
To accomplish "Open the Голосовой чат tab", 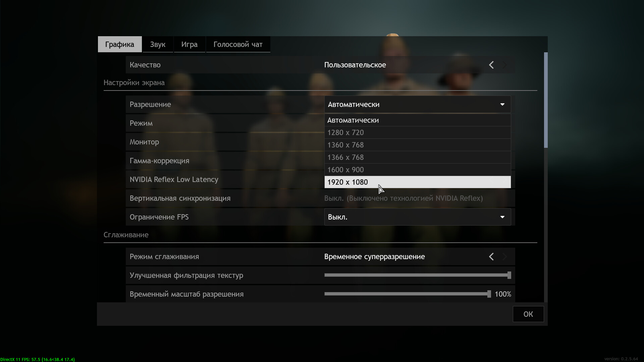I will [238, 45].
